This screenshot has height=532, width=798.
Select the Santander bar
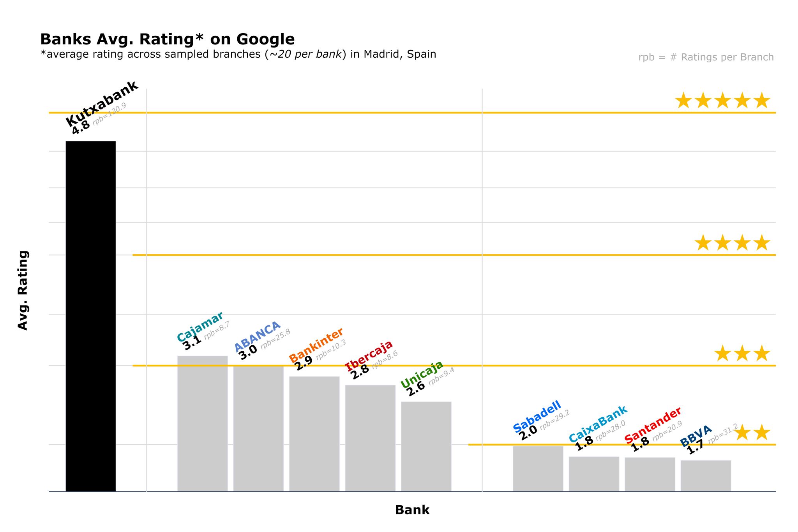tap(650, 474)
